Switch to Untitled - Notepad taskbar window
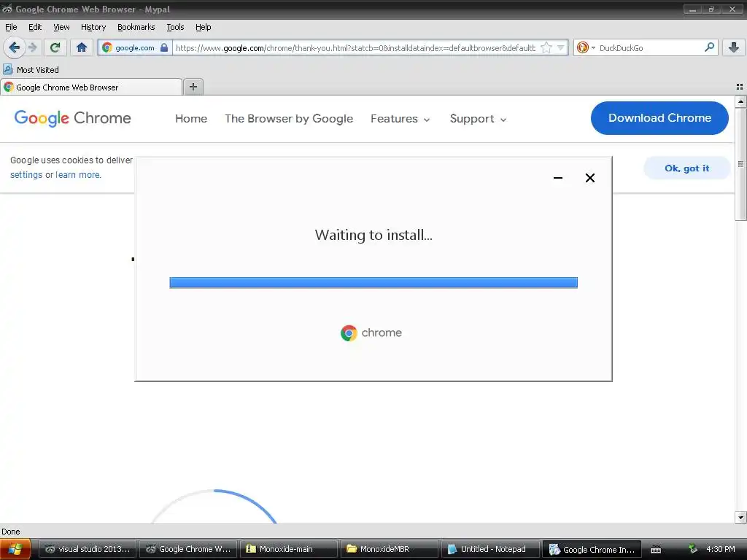Viewport: 747px width, 560px height. point(490,549)
